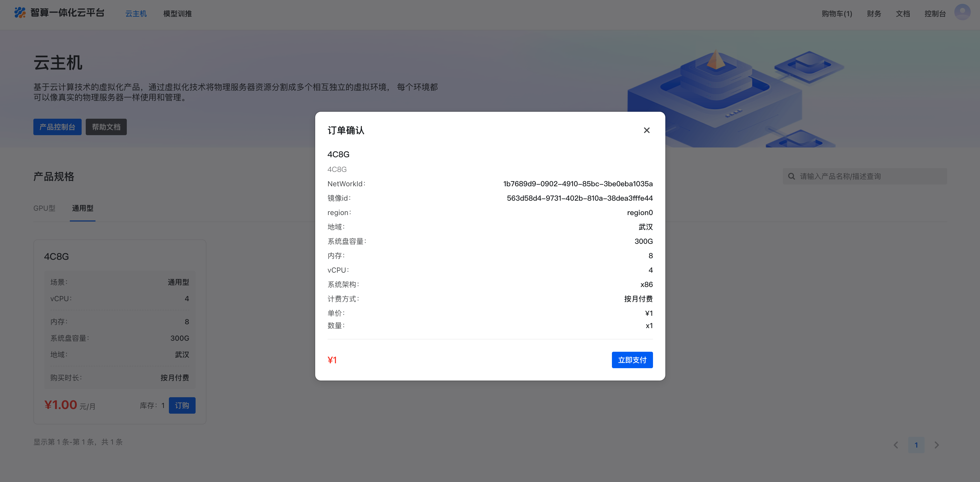Open the 云主机 menu item
The width and height of the screenshot is (980, 482).
[x=136, y=13]
